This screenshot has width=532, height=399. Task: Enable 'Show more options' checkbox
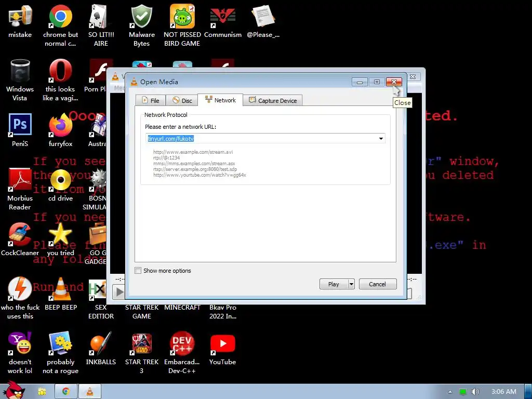138,270
